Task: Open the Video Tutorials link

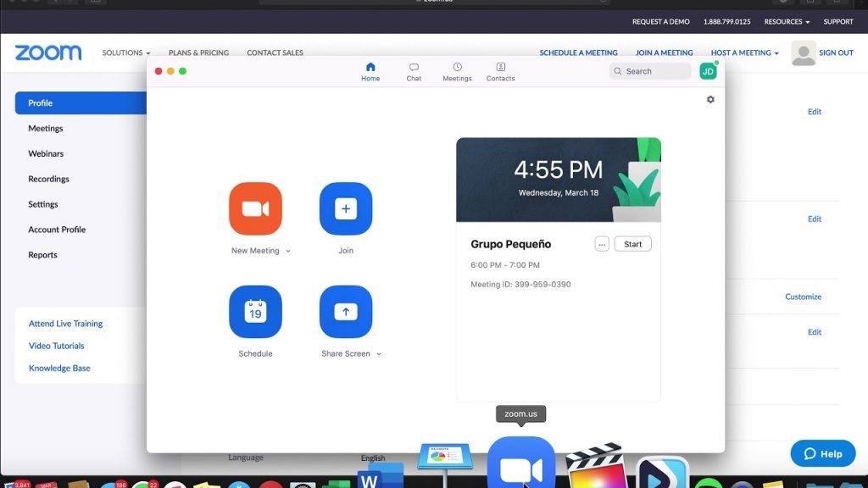Action: [57, 346]
